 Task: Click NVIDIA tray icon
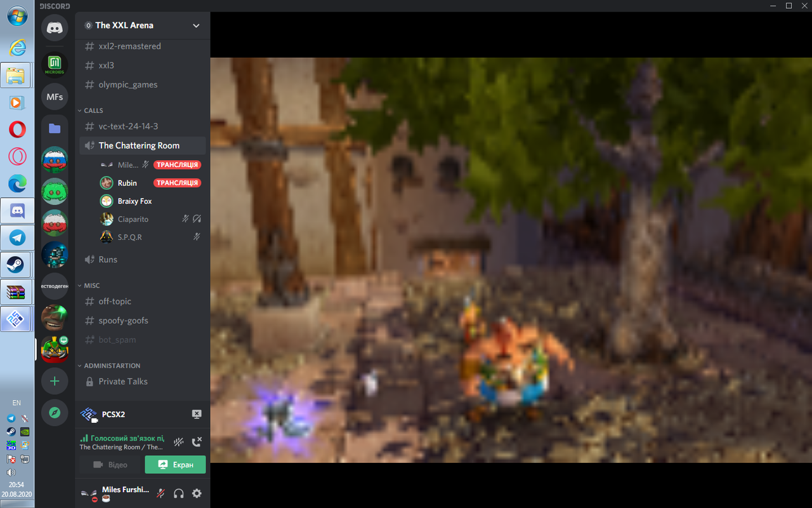pos(24,432)
